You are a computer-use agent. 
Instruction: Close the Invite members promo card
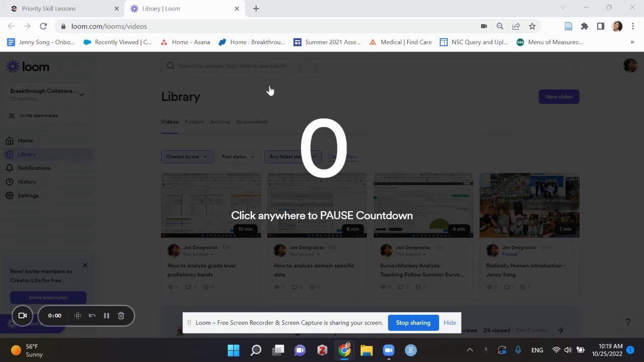[x=85, y=265]
